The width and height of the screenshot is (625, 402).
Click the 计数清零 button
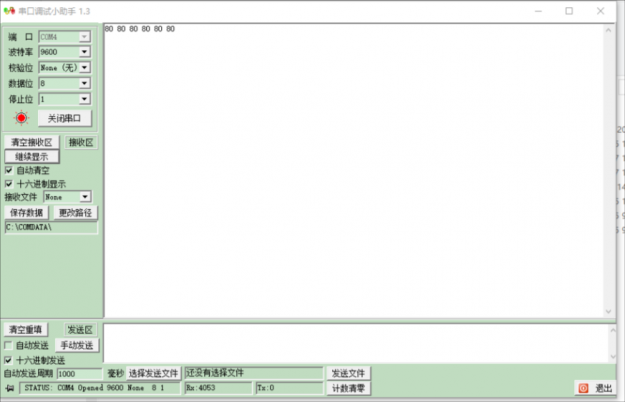click(x=348, y=388)
